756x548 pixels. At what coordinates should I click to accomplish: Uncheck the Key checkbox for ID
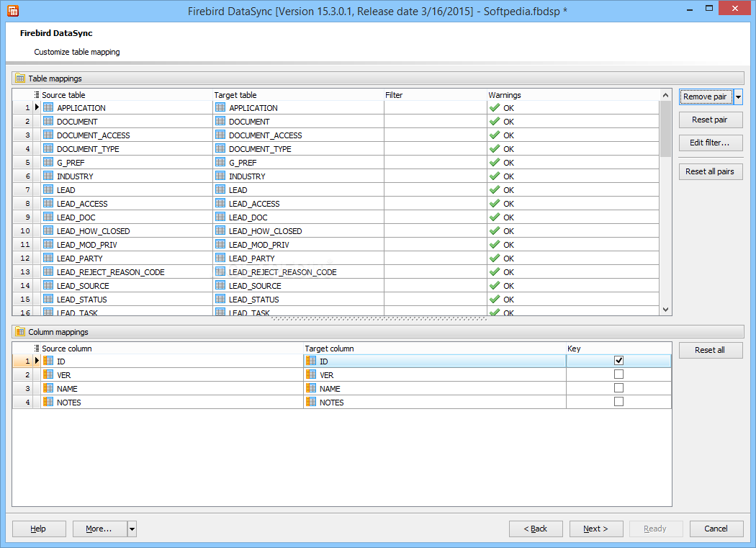618,360
